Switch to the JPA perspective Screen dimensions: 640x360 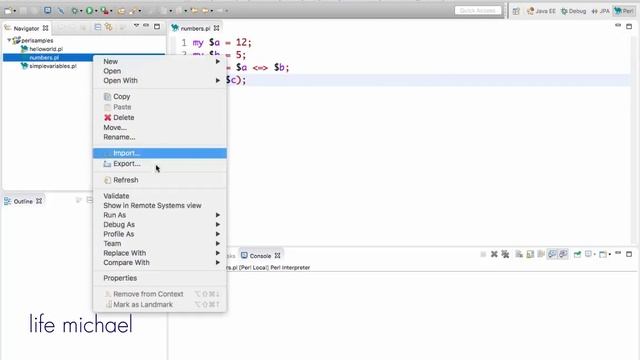[x=600, y=11]
